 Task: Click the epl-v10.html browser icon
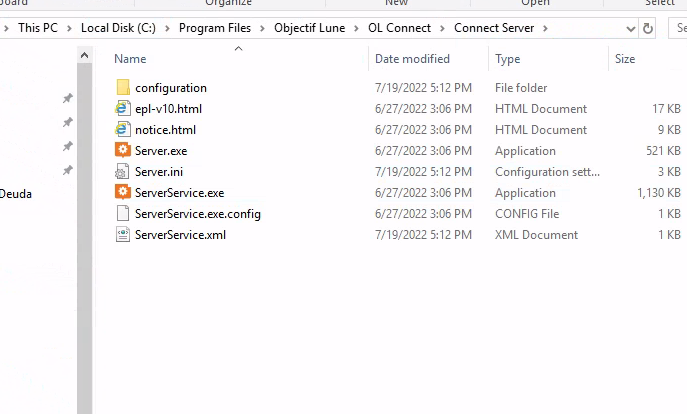[123, 109]
